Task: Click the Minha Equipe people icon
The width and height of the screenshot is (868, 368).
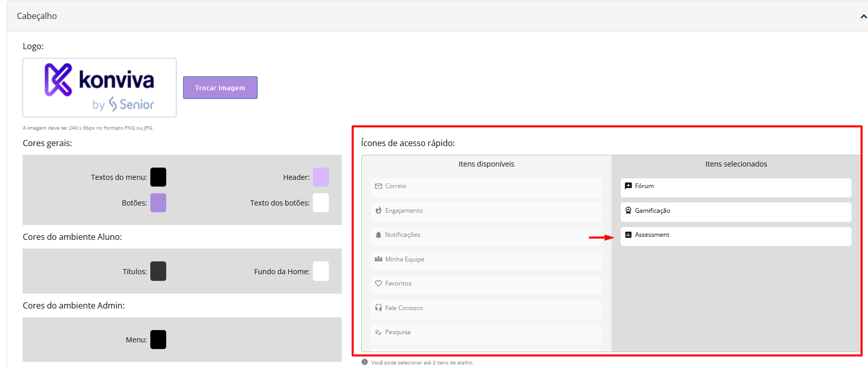Action: pyautogui.click(x=378, y=259)
